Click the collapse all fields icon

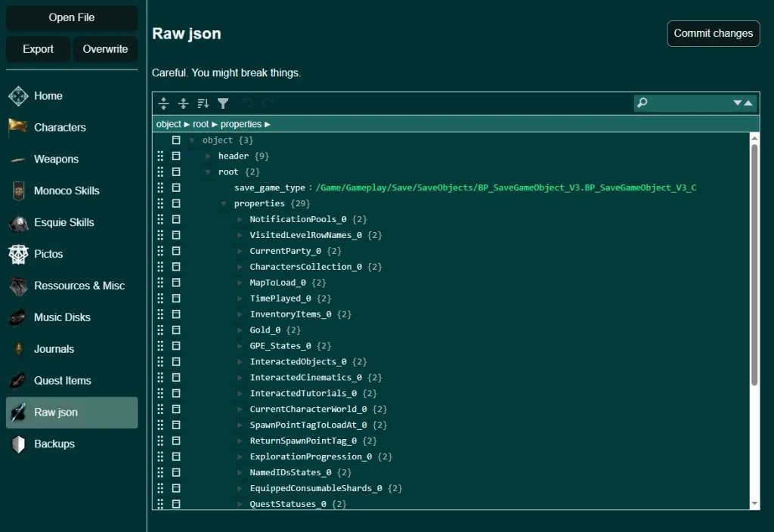pos(183,104)
